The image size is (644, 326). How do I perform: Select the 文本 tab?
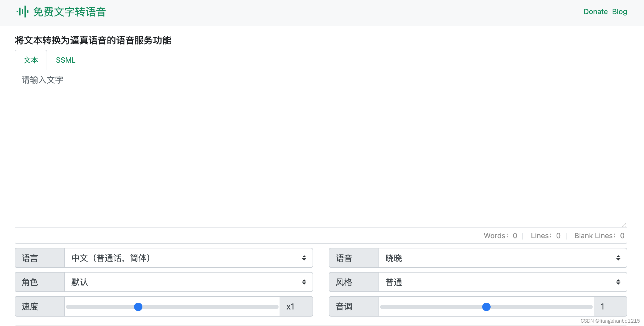pos(31,60)
